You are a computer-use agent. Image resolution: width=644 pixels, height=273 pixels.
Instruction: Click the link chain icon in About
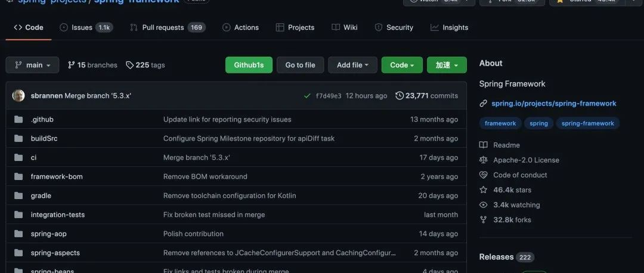(x=484, y=104)
